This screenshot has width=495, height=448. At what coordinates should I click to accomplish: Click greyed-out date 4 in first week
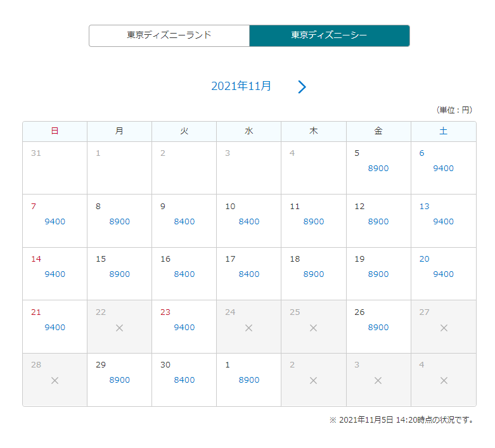[x=314, y=168]
